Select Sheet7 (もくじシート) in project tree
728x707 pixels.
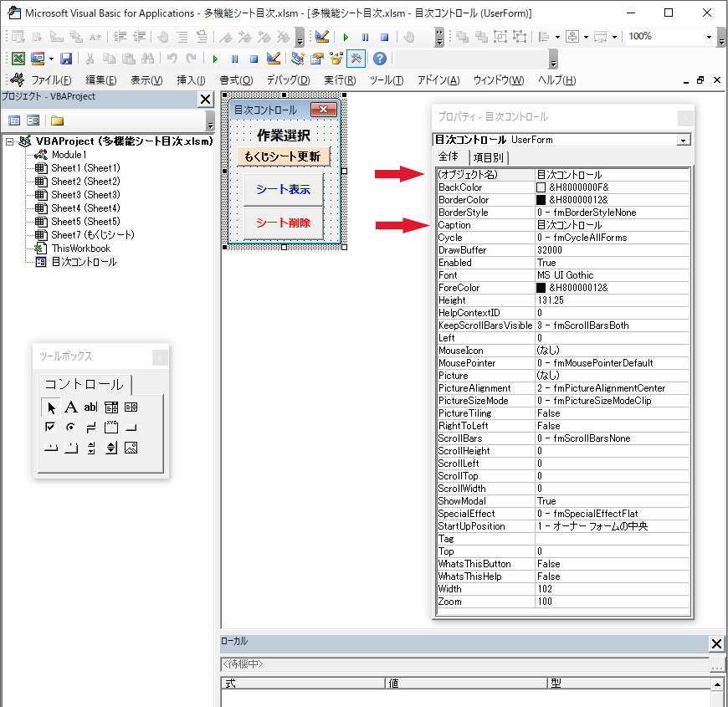click(92, 235)
